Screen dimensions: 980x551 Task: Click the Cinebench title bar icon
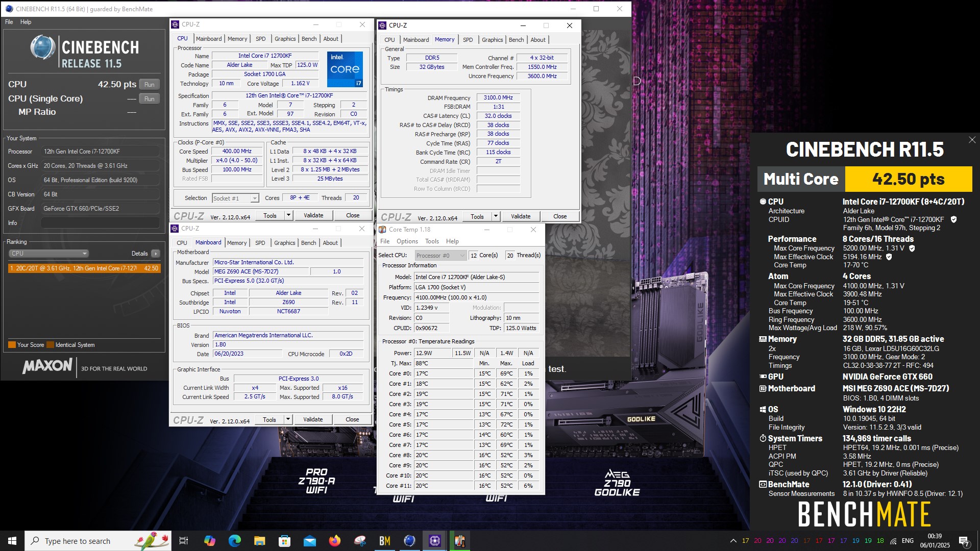[x=9, y=9]
